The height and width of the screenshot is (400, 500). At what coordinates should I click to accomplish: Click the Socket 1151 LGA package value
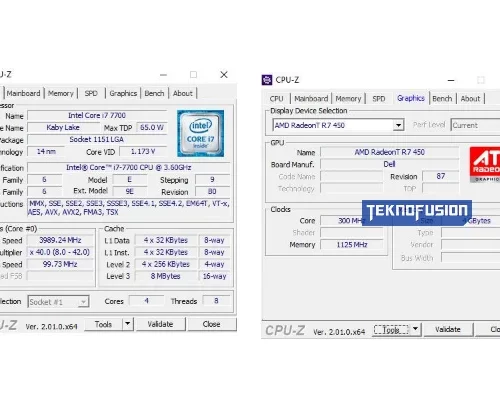click(x=97, y=139)
